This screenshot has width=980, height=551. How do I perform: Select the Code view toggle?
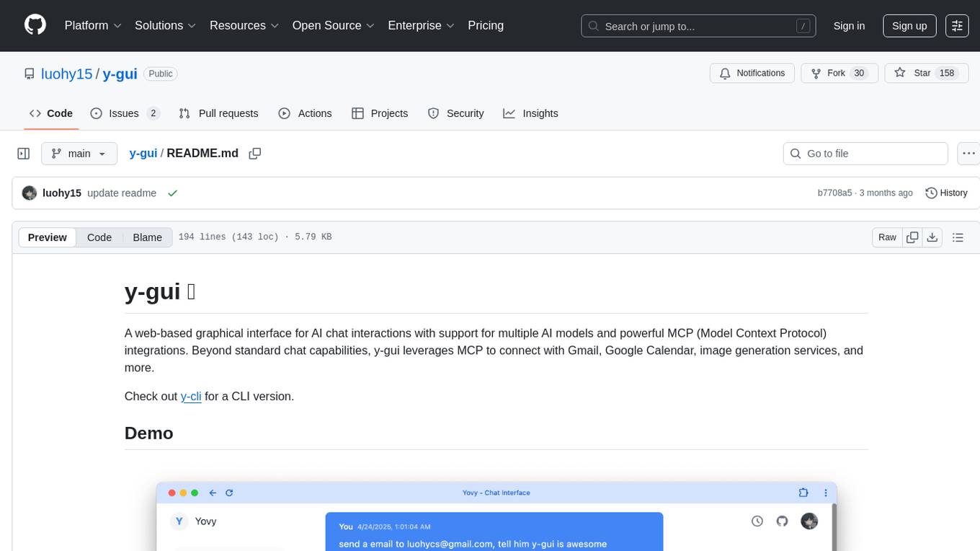coord(99,237)
